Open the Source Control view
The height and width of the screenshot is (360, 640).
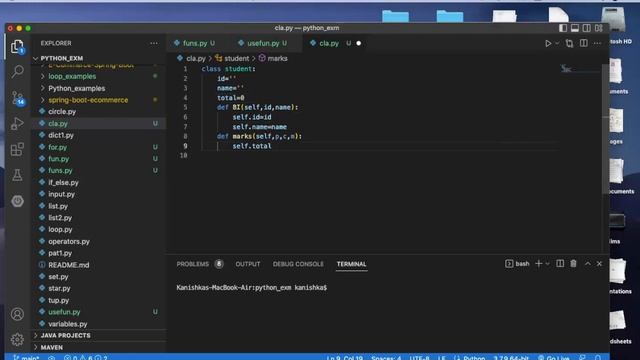click(x=17, y=98)
